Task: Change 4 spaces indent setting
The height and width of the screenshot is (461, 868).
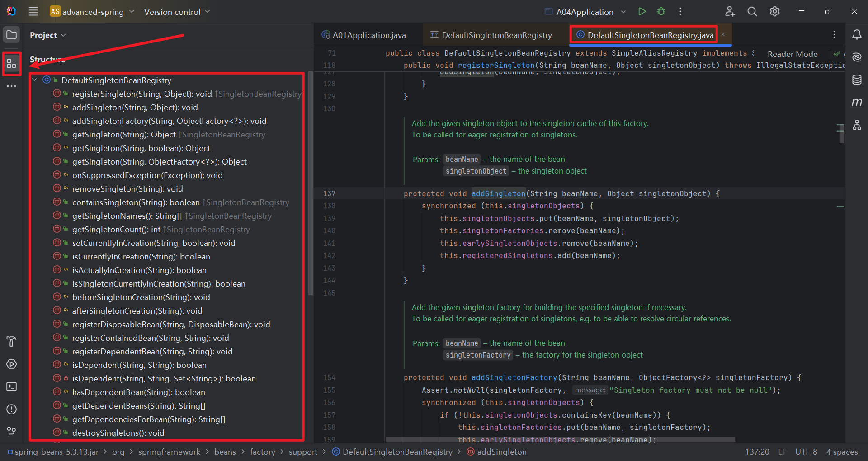Action: pos(842,452)
